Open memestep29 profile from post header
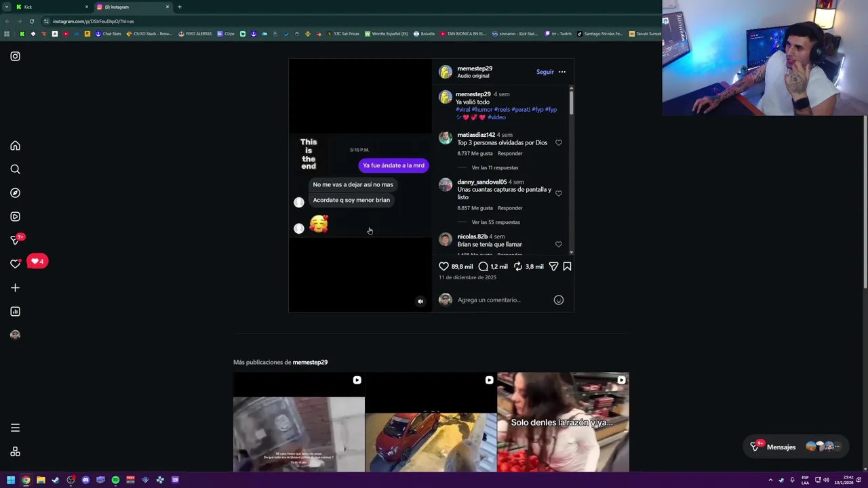Screen dimensions: 868x488 (475, 68)
